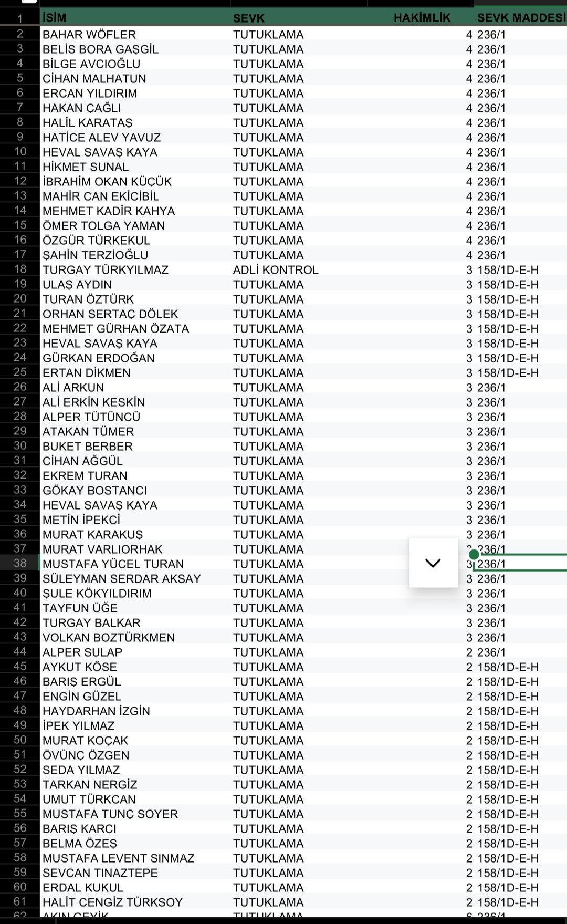The width and height of the screenshot is (567, 924).
Task: Select row 38 via its row number
Action: click(x=20, y=564)
